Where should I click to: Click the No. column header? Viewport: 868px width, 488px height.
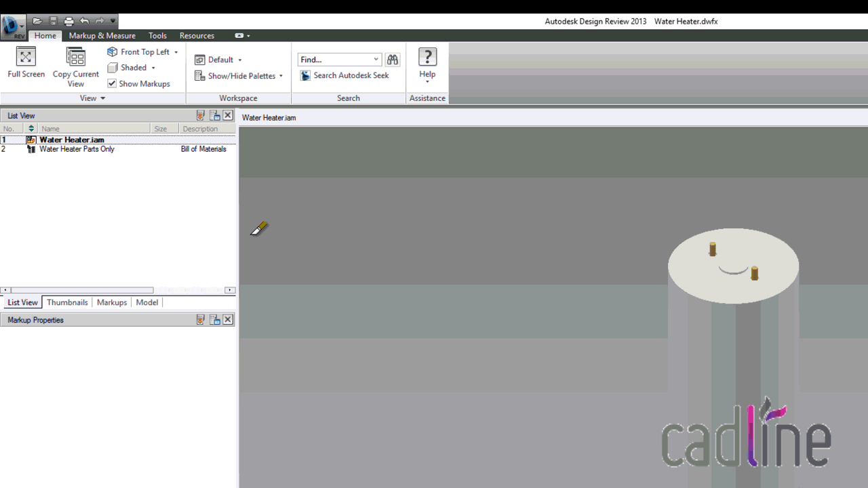coord(12,129)
